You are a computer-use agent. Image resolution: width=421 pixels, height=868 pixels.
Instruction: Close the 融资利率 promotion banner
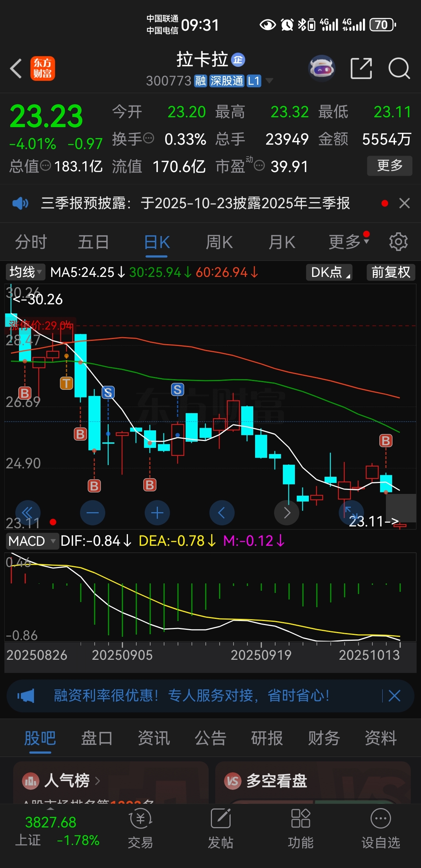394,696
